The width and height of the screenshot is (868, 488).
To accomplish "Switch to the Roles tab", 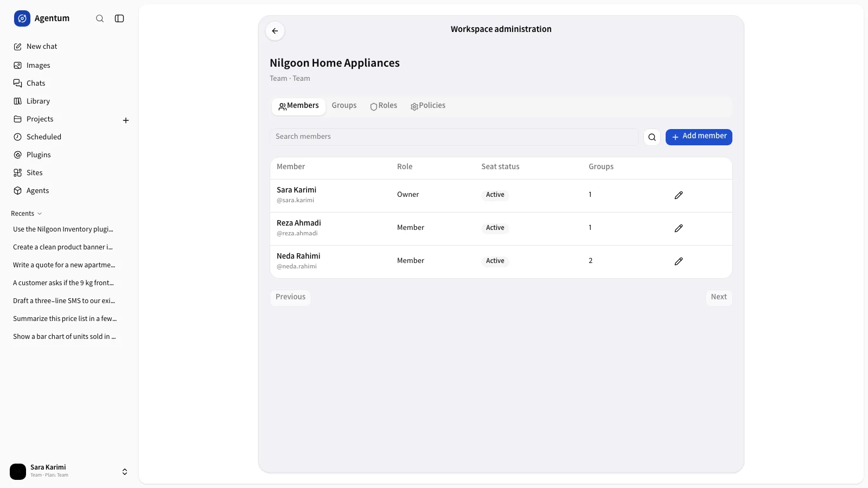I will point(384,106).
